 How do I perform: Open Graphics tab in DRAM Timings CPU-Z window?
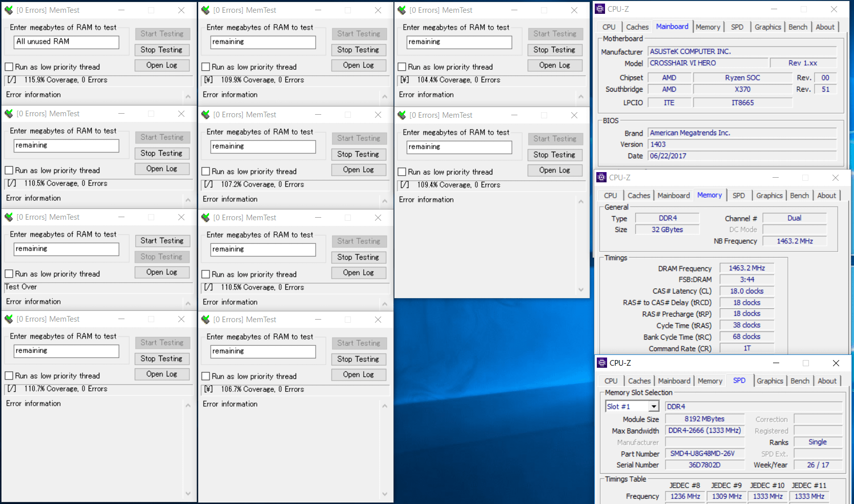click(769, 196)
